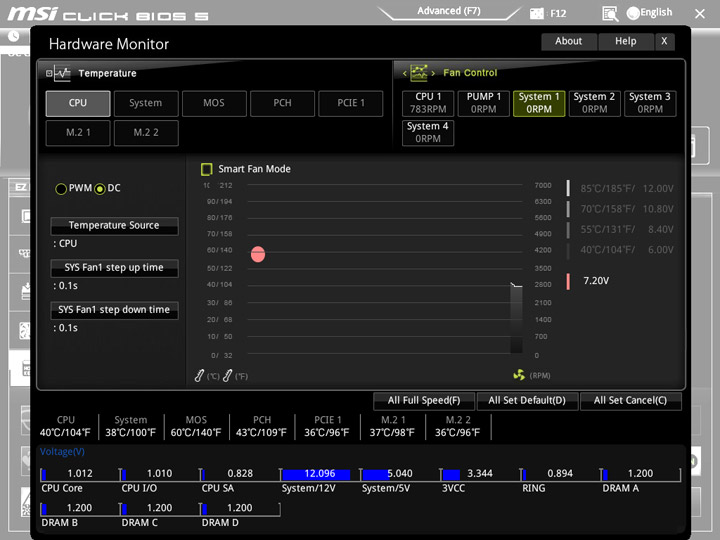The width and height of the screenshot is (720, 540).
Task: Click the Fan Control chart icon
Action: pyautogui.click(x=418, y=73)
